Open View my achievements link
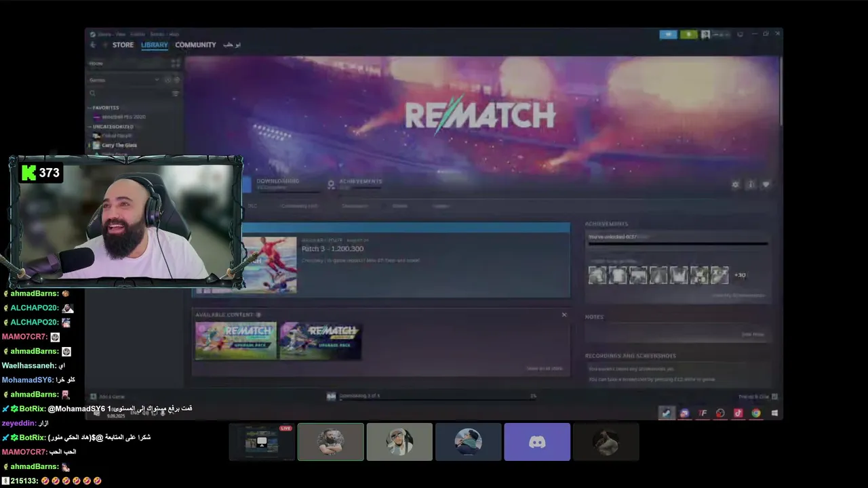Viewport: 868px width, 488px height. pos(738,296)
